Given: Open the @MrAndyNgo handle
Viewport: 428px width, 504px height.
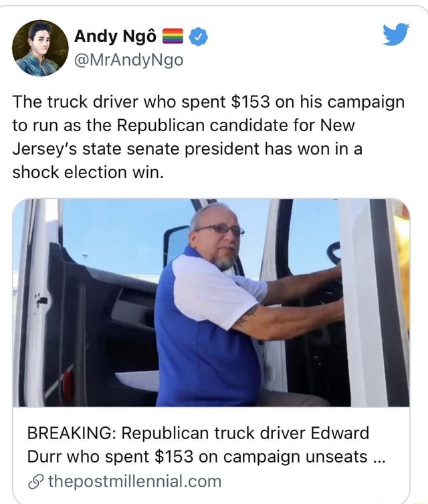Looking at the screenshot, I should [128, 60].
